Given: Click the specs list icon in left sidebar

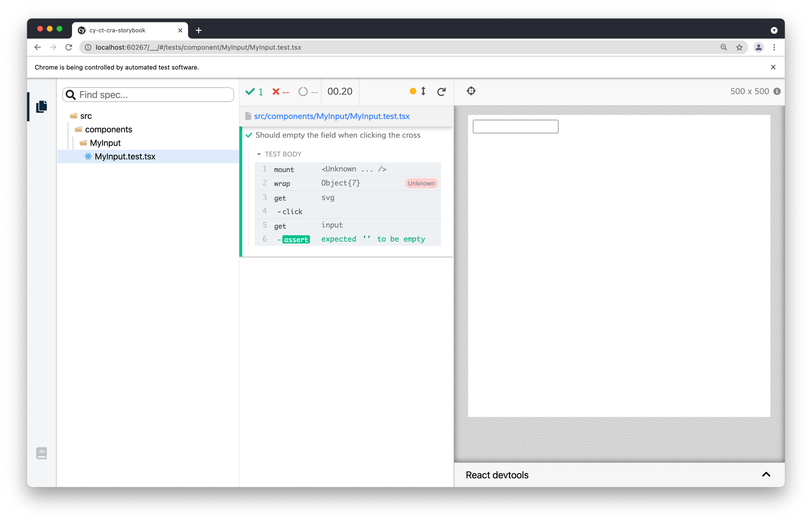Looking at the screenshot, I should (42, 106).
